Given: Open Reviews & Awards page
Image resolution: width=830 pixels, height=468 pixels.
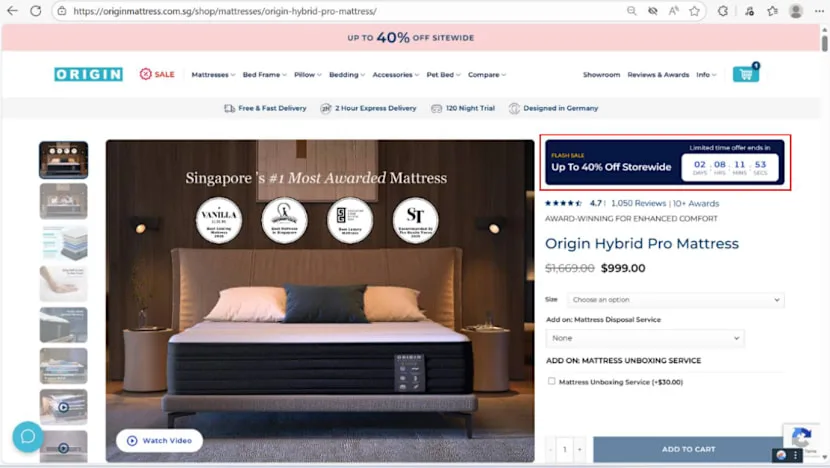Looking at the screenshot, I should (658, 75).
